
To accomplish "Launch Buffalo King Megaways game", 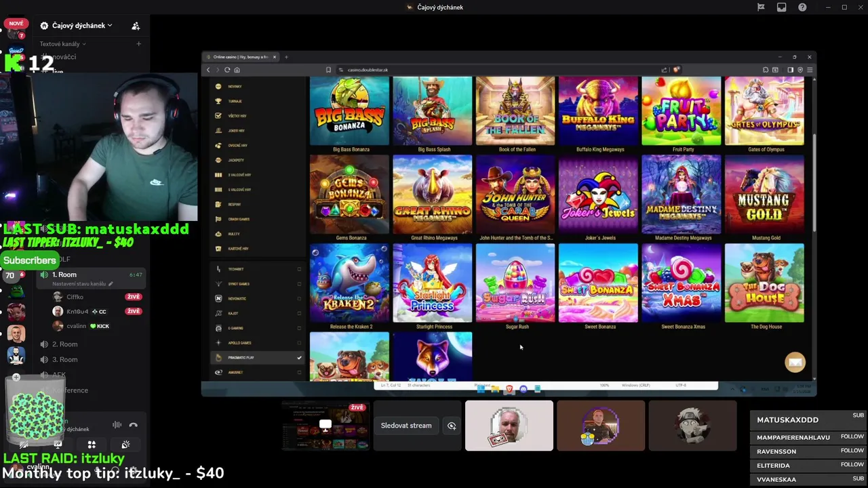I will pos(598,111).
